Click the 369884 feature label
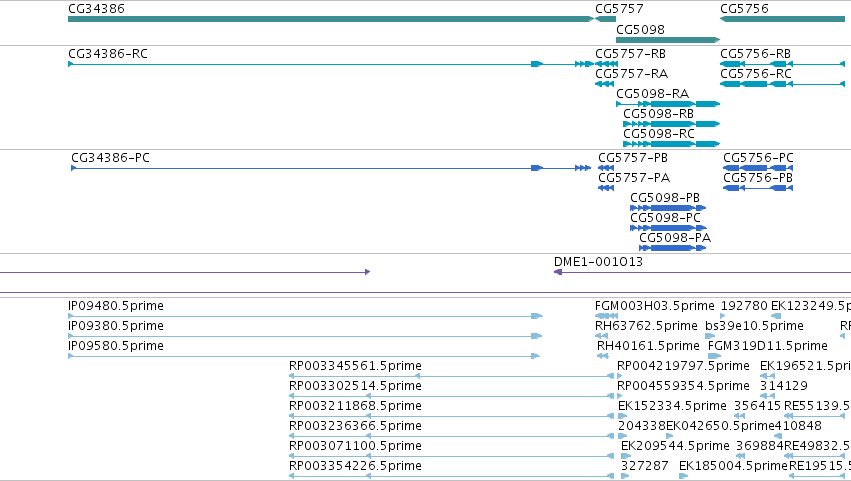 click(760, 447)
